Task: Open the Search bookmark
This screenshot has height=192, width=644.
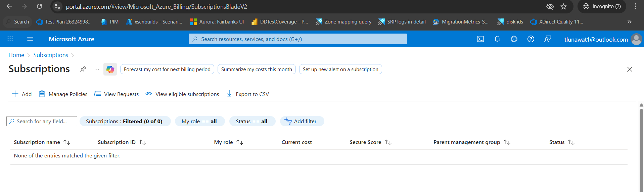Action: tap(18, 22)
